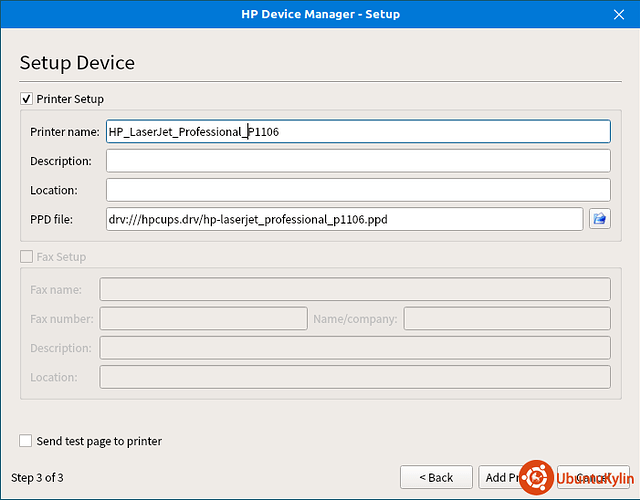Go to previous step with Back button
Image resolution: width=640 pixels, height=500 pixels.
tap(436, 478)
